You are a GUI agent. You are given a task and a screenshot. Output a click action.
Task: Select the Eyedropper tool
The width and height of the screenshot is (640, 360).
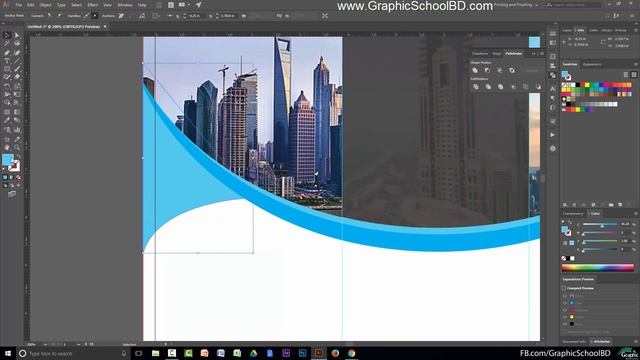click(x=7, y=120)
